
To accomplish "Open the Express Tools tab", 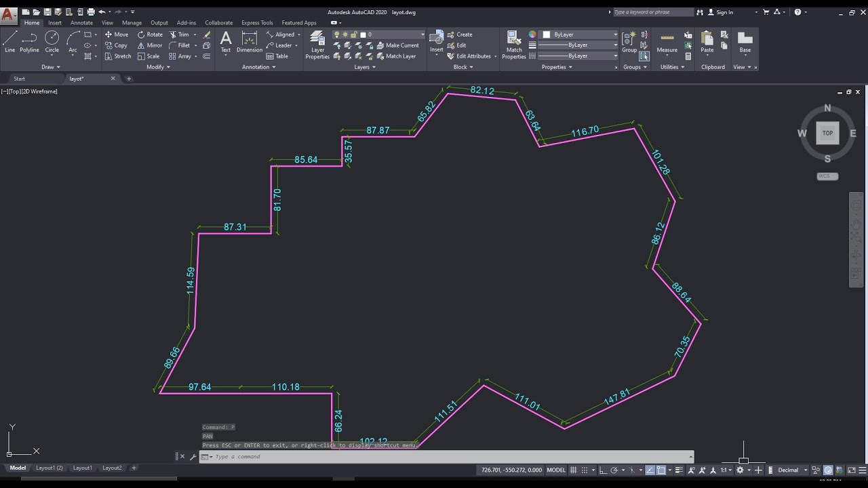I will click(x=257, y=22).
